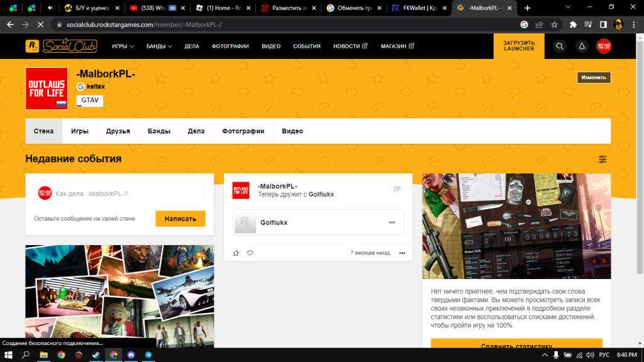The height and width of the screenshot is (362, 644).
Task: Open Chrome extensions puzzle icon
Action: (572, 25)
